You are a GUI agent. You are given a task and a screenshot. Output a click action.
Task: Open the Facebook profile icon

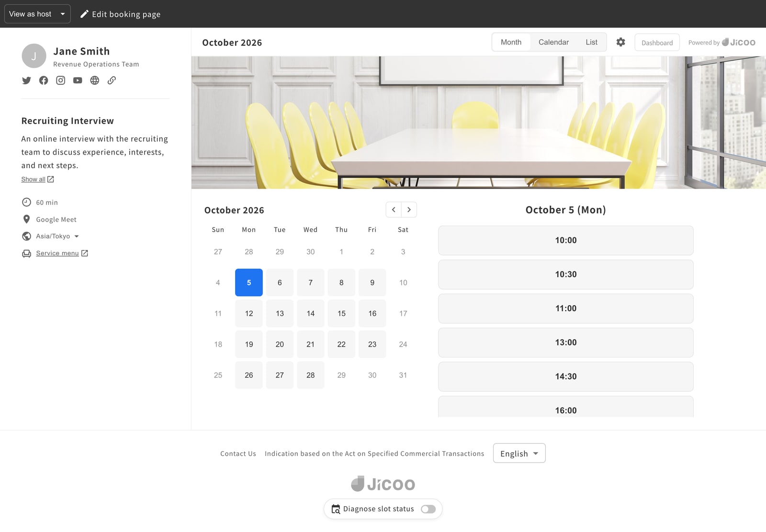click(44, 80)
